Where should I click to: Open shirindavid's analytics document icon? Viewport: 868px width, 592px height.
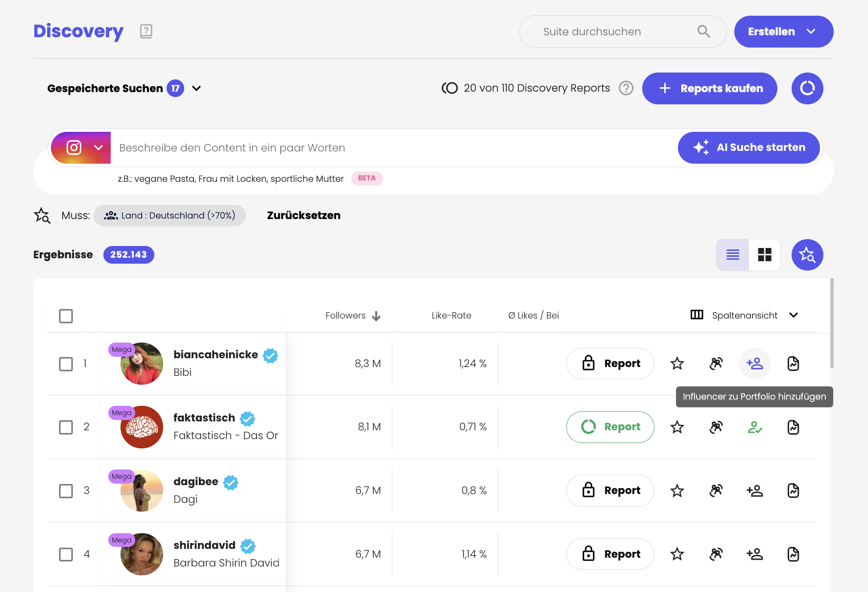(793, 554)
